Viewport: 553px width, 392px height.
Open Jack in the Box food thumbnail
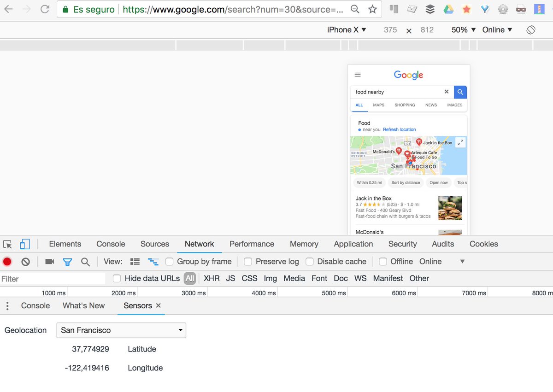450,208
